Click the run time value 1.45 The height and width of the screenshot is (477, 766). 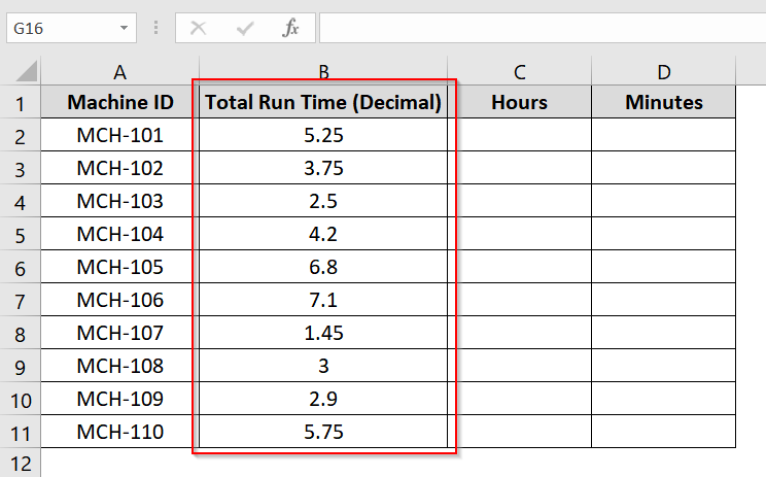coord(323,333)
